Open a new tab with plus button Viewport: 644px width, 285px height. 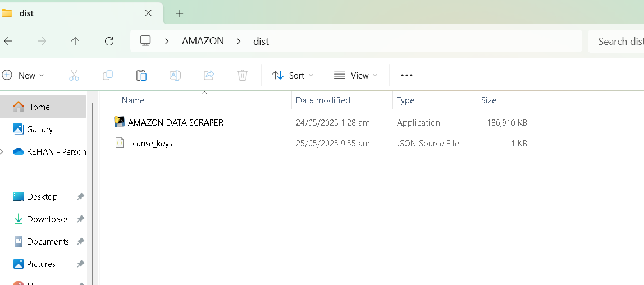point(180,13)
